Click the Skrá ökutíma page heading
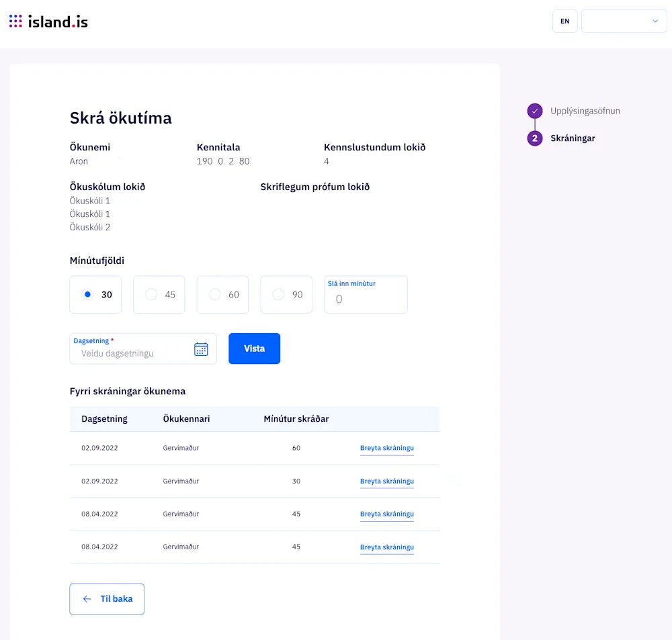This screenshot has height=640, width=672. coord(121,118)
